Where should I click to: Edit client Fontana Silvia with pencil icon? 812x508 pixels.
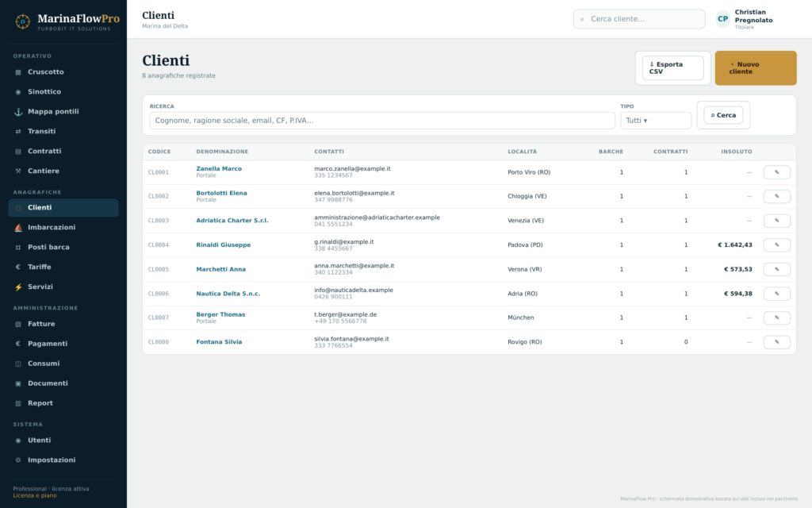coord(777,342)
